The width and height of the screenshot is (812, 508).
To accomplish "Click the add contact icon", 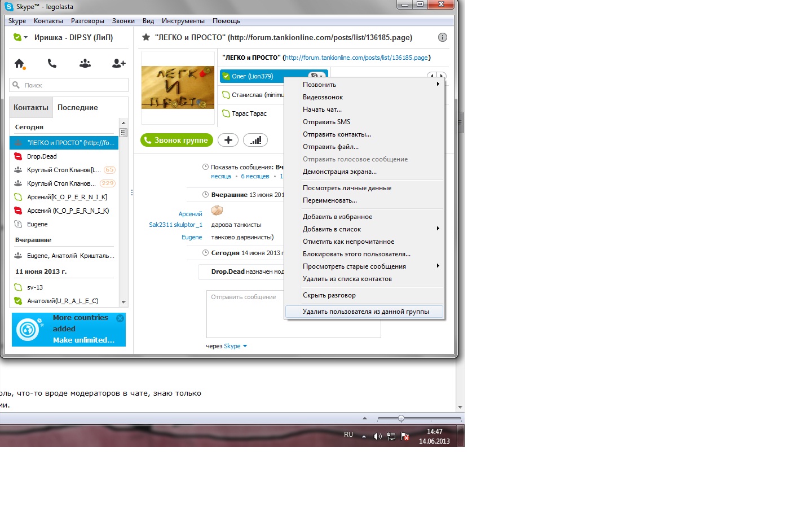I will (118, 63).
